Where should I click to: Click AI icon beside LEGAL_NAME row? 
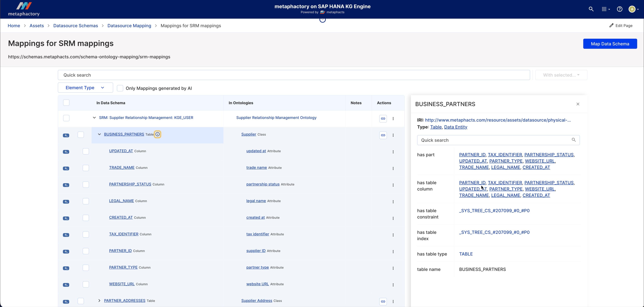(x=66, y=202)
